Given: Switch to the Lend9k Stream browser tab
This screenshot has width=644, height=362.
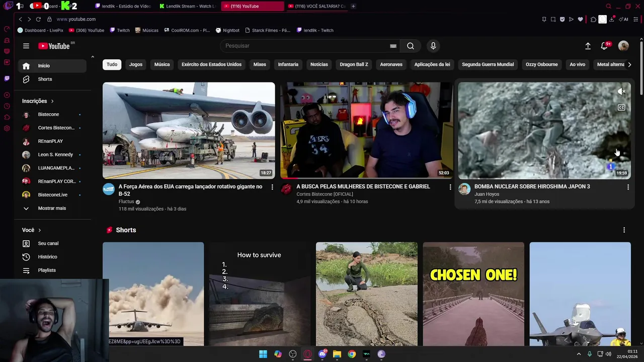Looking at the screenshot, I should 188,6.
